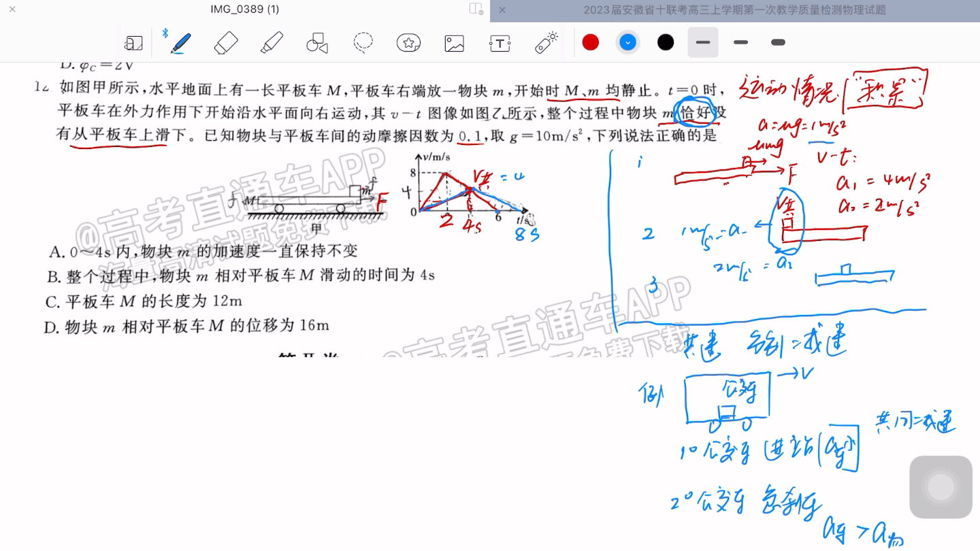Open the Shapes drawing tool
The image size is (980, 551).
click(x=316, y=42)
